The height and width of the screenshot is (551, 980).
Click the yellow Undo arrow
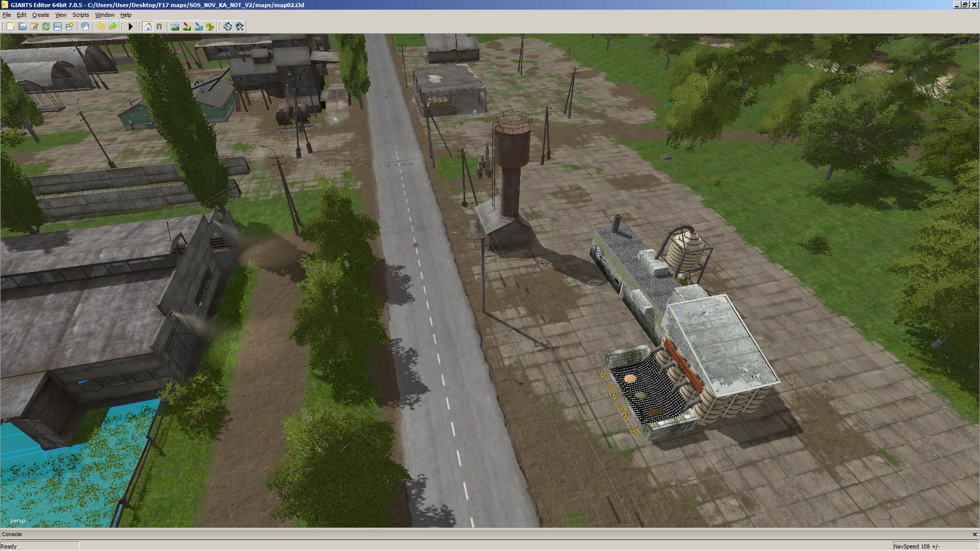pyautogui.click(x=101, y=27)
